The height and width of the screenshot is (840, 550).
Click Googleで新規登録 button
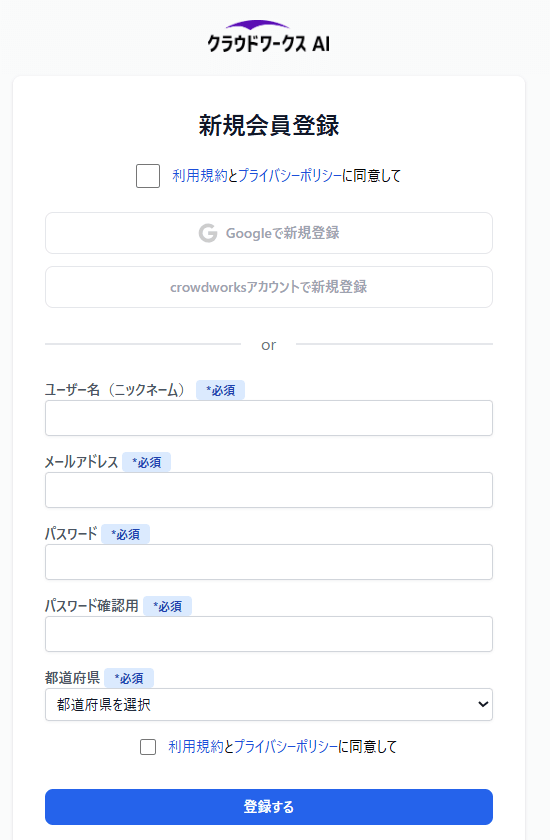(x=269, y=233)
